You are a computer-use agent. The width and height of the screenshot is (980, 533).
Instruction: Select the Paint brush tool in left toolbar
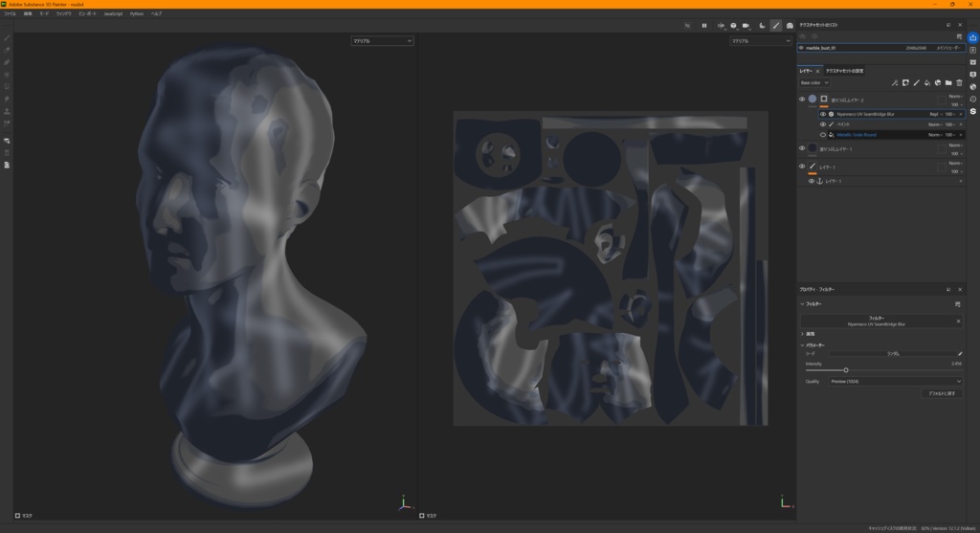pyautogui.click(x=7, y=38)
